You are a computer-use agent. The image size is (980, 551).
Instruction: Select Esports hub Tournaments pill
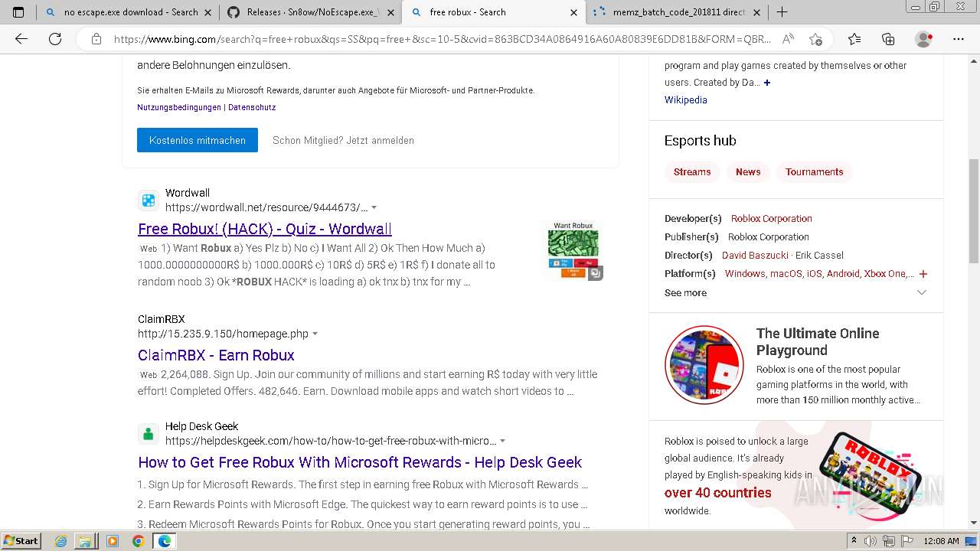tap(814, 171)
